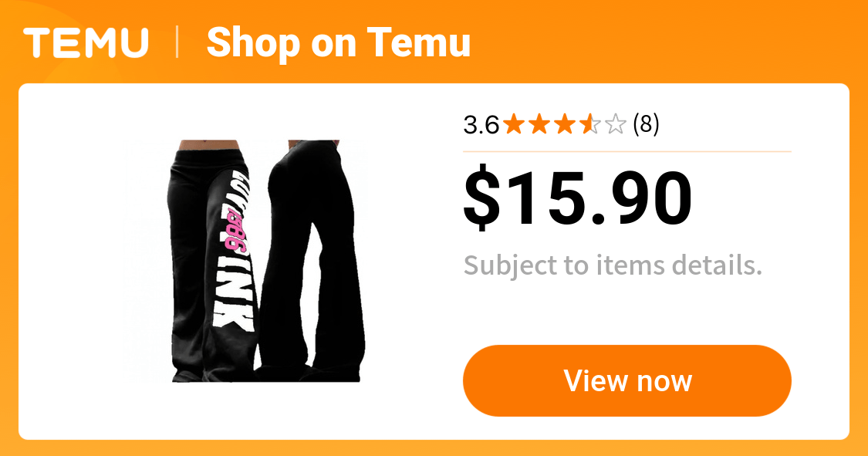Image resolution: width=868 pixels, height=456 pixels.
Task: Click the third orange rating star
Action: tap(565, 124)
